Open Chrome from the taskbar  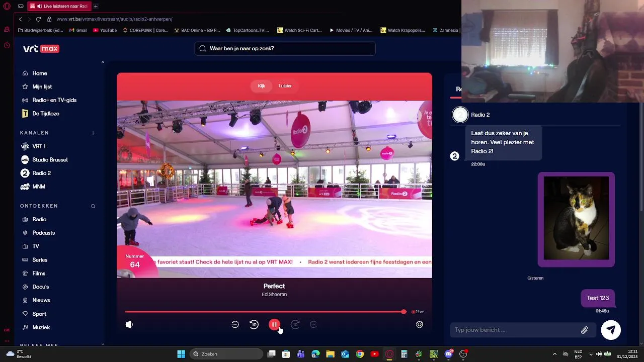pos(360,354)
